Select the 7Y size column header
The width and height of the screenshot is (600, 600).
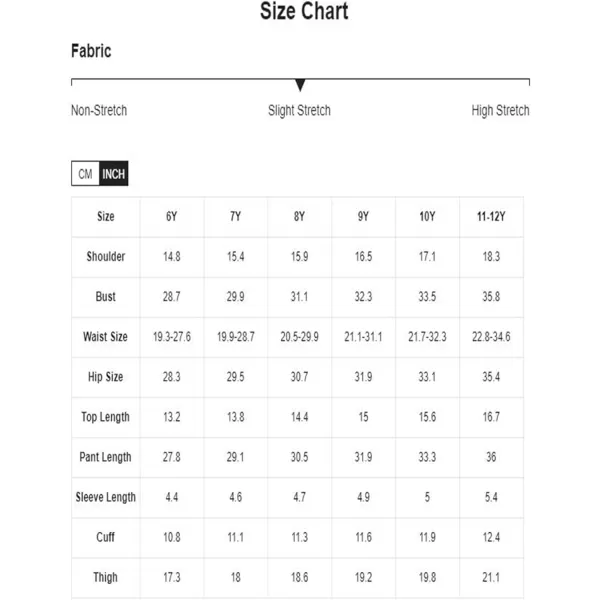tap(236, 217)
